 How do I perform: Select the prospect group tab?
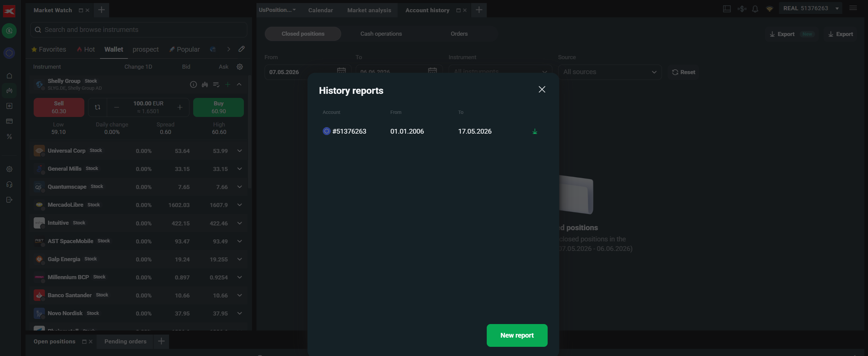[x=146, y=49]
